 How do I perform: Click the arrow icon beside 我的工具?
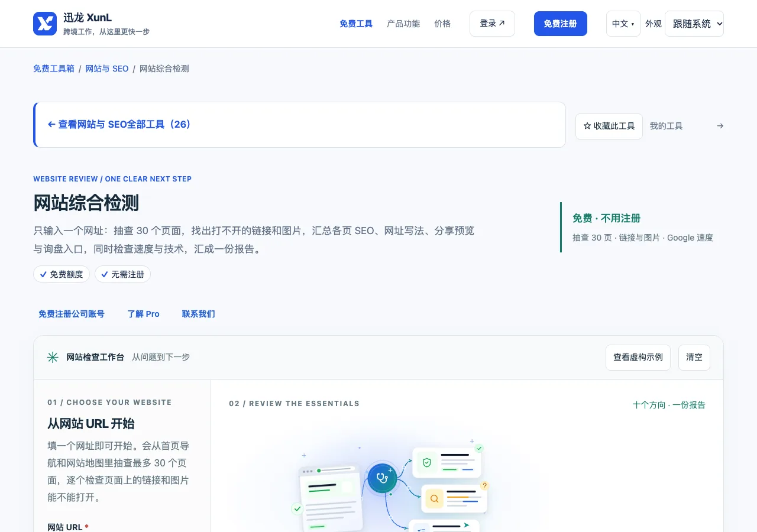point(720,126)
